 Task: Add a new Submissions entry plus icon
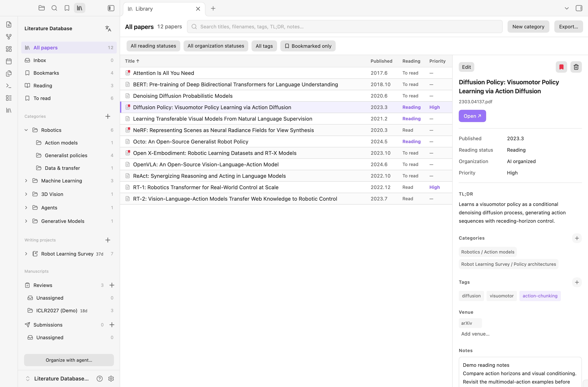[112, 325]
